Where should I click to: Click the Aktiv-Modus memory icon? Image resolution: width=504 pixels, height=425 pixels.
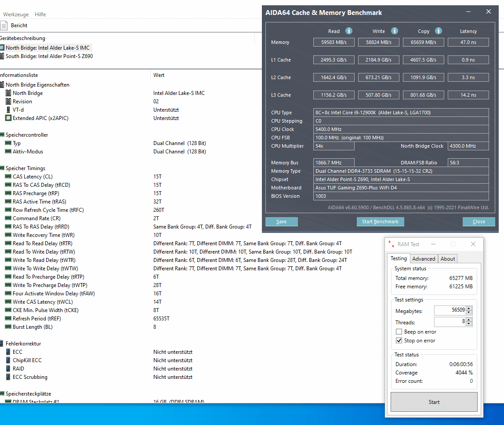pyautogui.click(x=8, y=152)
